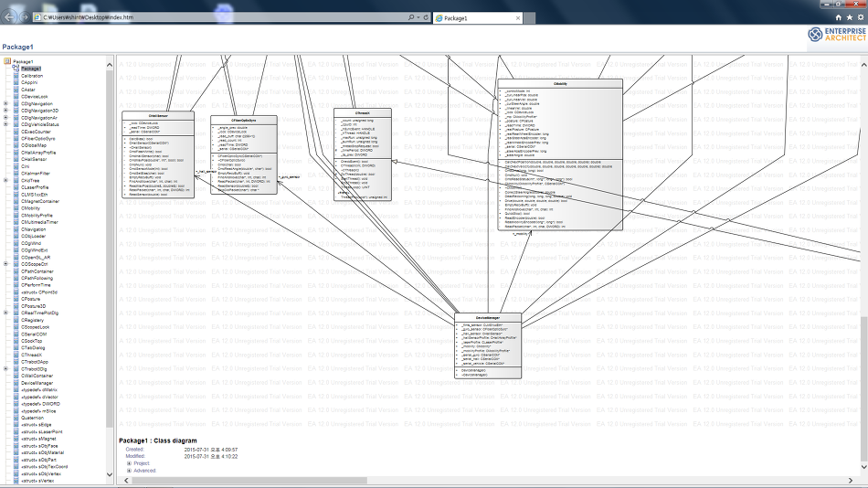Select CMobilityProfile in the tree
The height and width of the screenshot is (488, 868).
(x=37, y=216)
